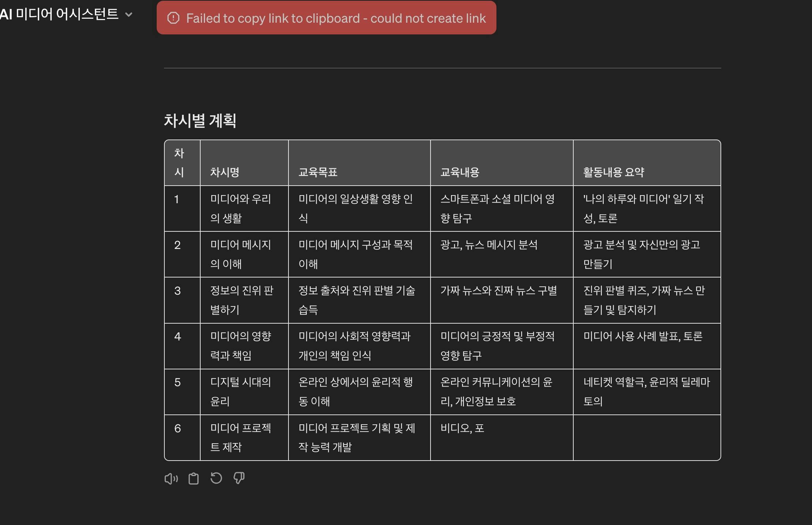The width and height of the screenshot is (812, 525).
Task: Click the 교육목표 column header
Action: [318, 172]
